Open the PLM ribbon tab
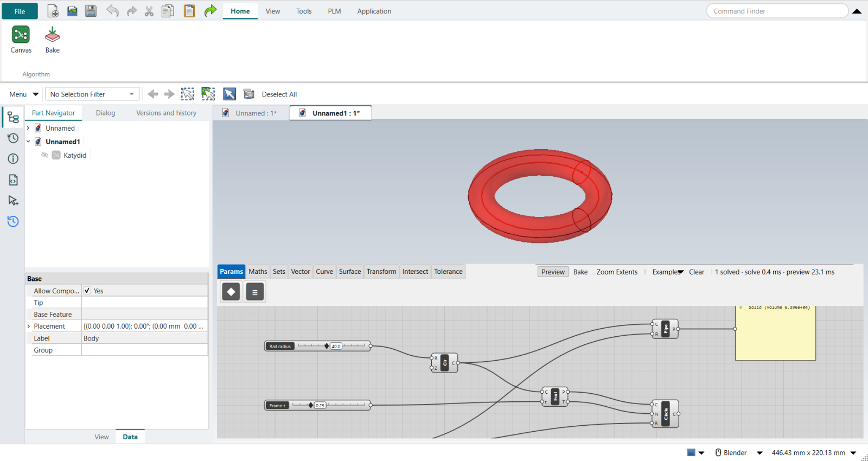868x461 pixels. tap(334, 11)
